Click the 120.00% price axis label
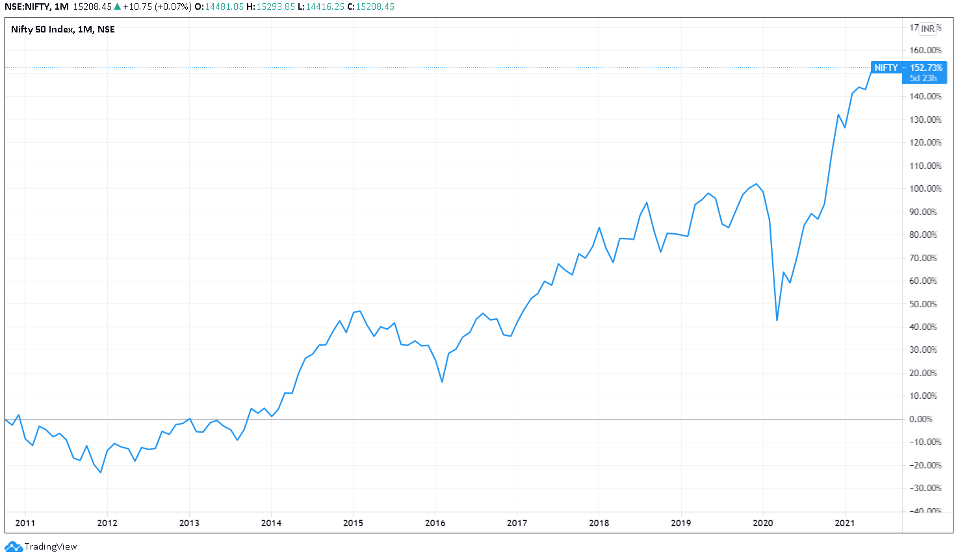 [x=926, y=142]
